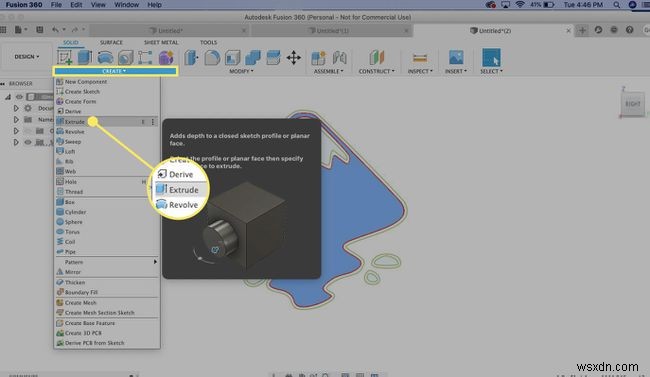Viewport: 650px width, 377px height.
Task: Click the Select tool icon
Action: point(491,57)
